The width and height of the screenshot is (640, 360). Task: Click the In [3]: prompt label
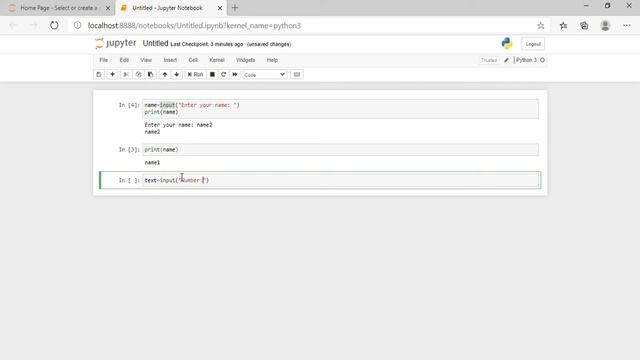[129, 150]
